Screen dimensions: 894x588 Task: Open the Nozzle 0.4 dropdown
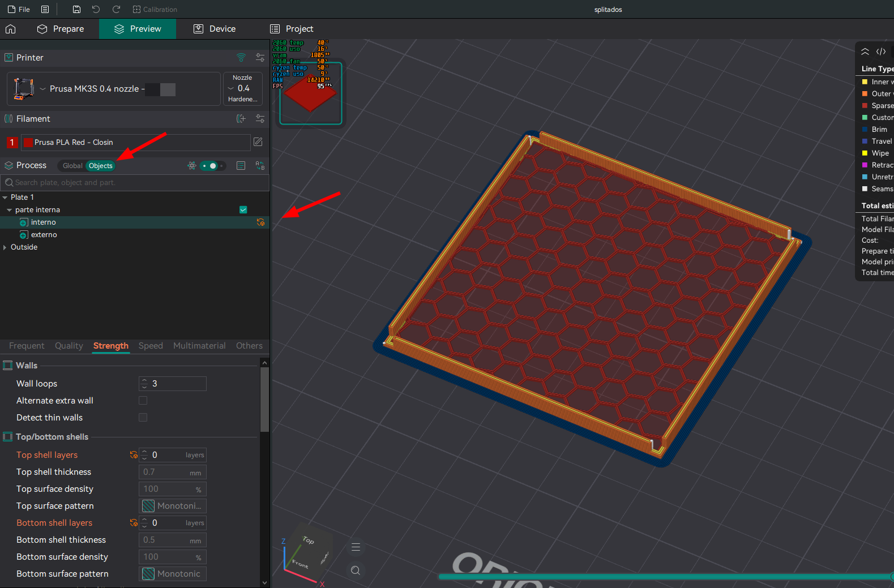tap(243, 89)
